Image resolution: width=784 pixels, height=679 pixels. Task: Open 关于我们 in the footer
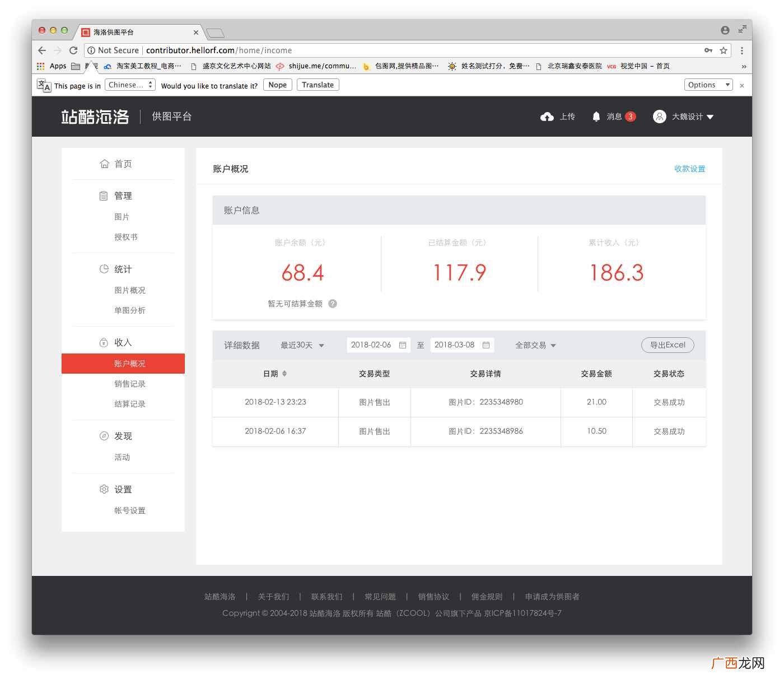pos(273,597)
